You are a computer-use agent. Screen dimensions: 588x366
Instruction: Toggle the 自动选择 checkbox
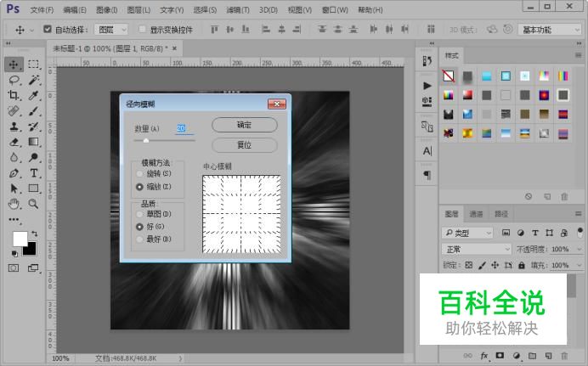48,29
